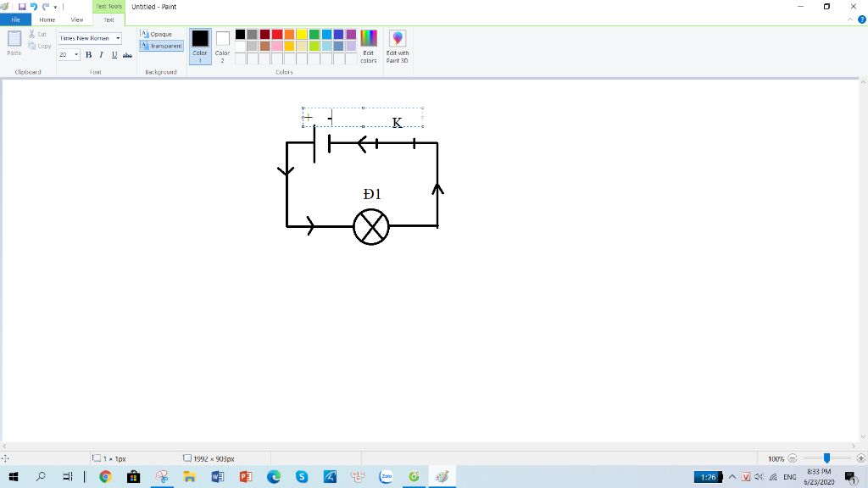Open Task View on taskbar
868x488 pixels.
click(x=67, y=476)
